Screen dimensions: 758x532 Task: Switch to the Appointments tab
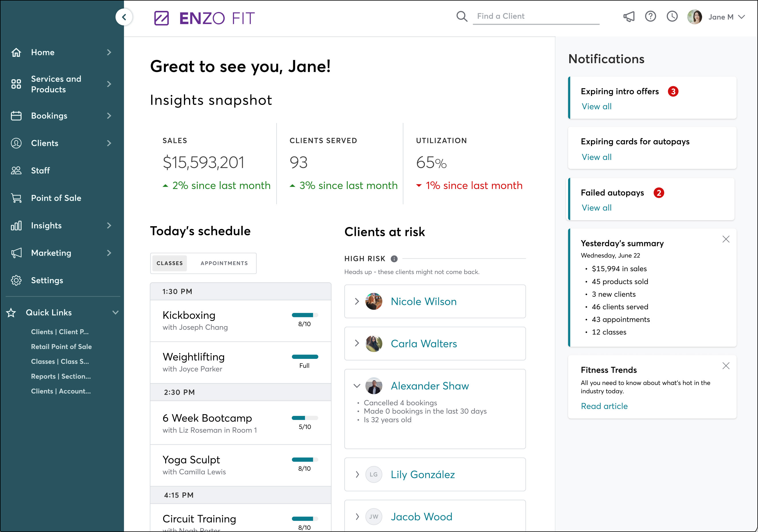(224, 263)
